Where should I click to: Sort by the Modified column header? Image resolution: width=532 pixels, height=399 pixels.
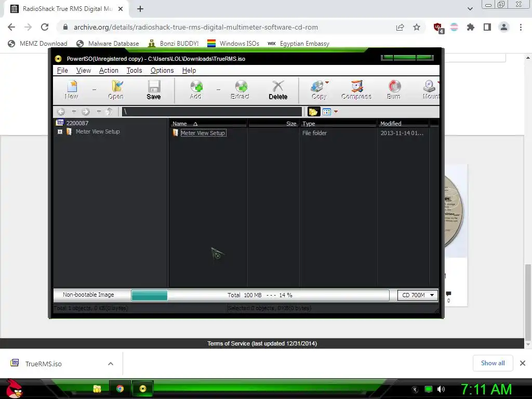point(404,124)
